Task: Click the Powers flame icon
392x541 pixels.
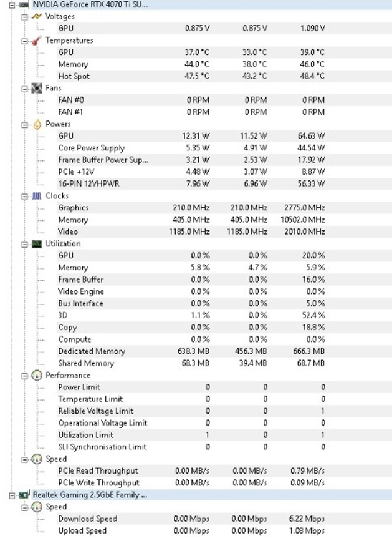Action: (x=37, y=124)
